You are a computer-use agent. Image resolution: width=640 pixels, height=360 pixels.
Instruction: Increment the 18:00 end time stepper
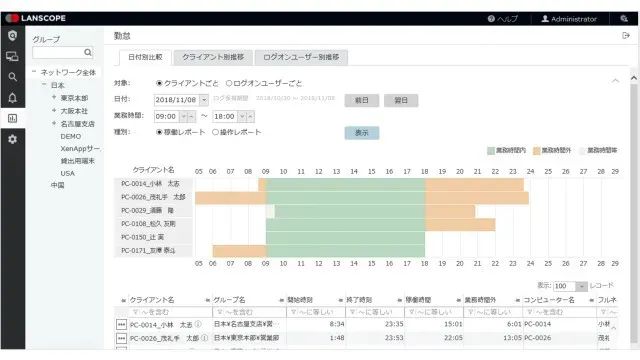coord(250,117)
